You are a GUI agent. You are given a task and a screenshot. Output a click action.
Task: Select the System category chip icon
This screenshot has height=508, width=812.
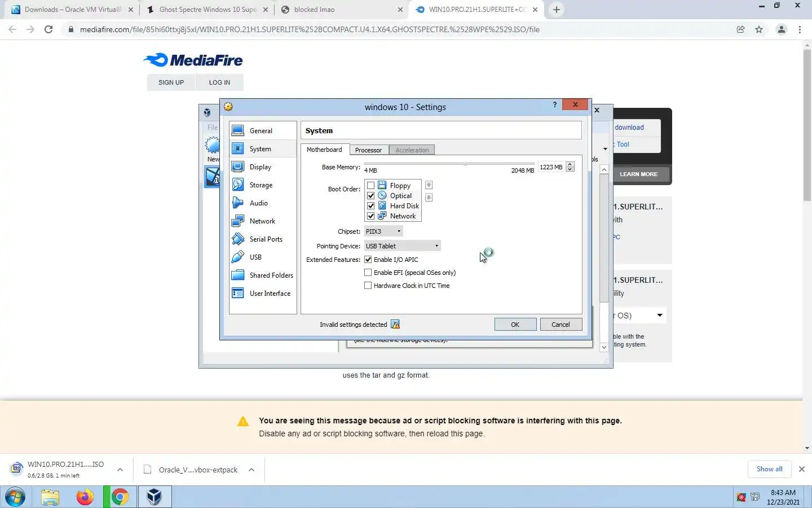pyautogui.click(x=238, y=148)
